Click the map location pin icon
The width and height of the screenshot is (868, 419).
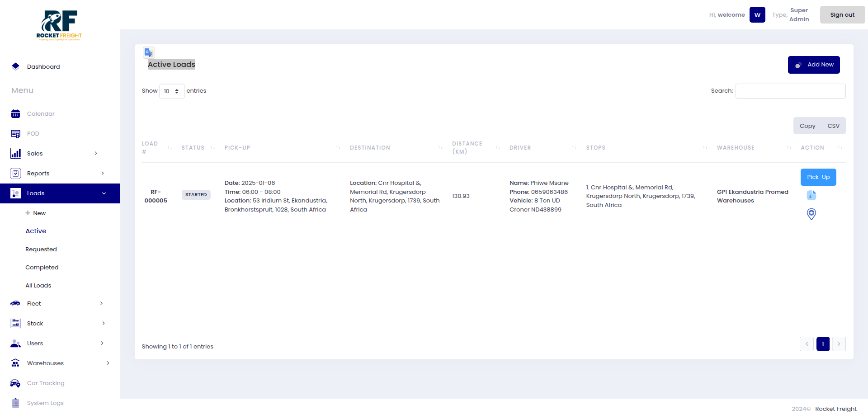pyautogui.click(x=811, y=214)
